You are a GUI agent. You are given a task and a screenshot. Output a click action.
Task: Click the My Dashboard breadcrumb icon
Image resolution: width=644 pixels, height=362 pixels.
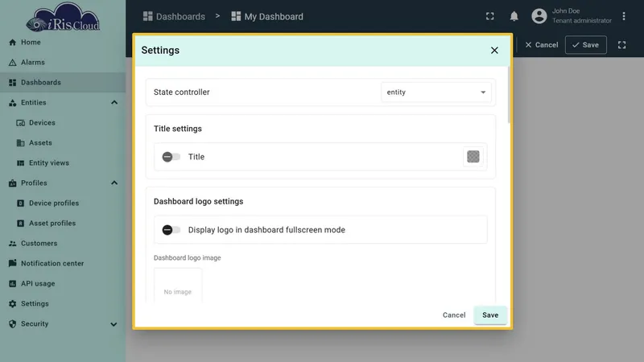(x=236, y=16)
